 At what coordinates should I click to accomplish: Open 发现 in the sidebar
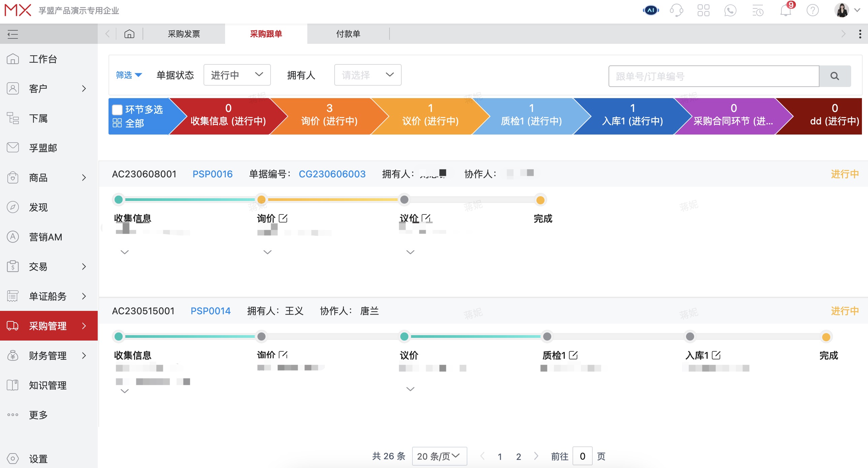pos(38,207)
